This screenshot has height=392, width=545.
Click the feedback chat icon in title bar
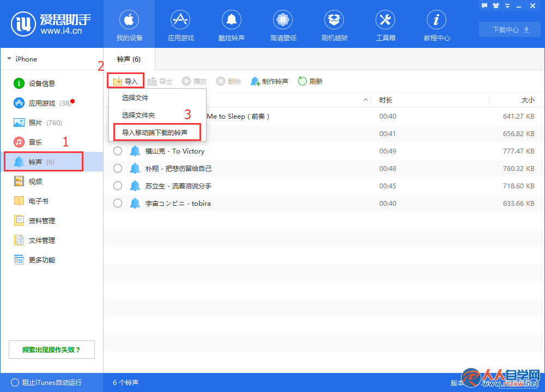click(x=485, y=5)
